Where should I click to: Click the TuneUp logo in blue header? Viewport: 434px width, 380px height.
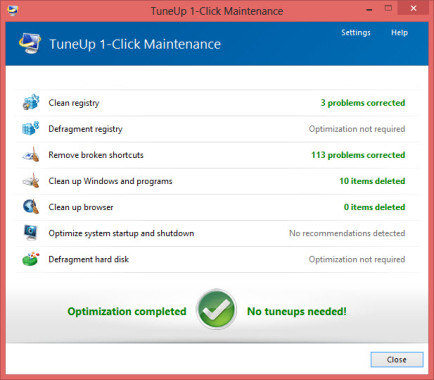click(30, 43)
